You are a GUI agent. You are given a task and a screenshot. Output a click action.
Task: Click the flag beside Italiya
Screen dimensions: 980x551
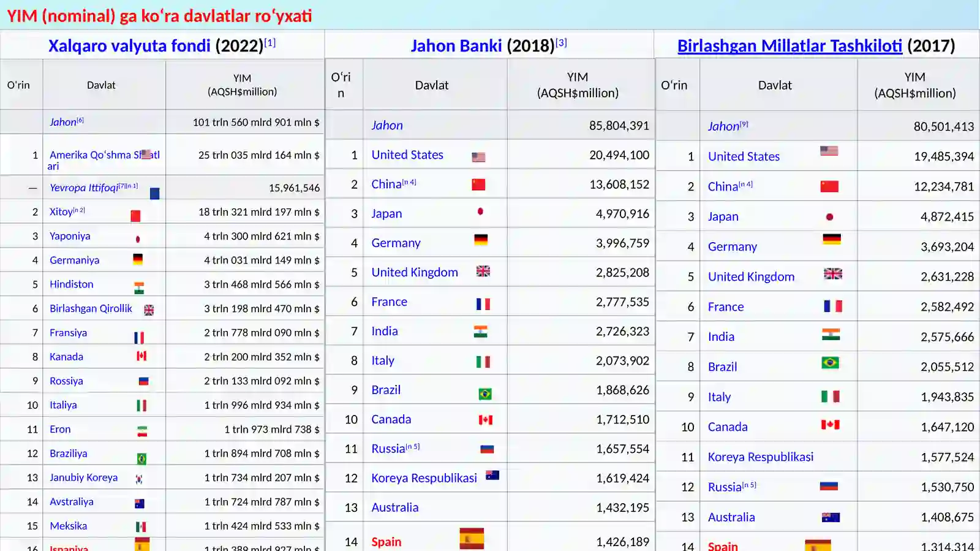point(141,405)
